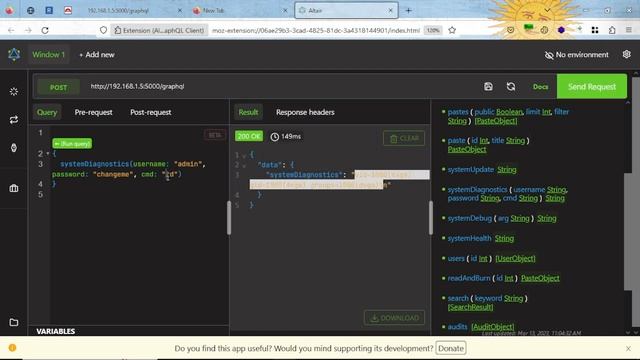Click the GraphQL endpoint URL field

point(282,87)
